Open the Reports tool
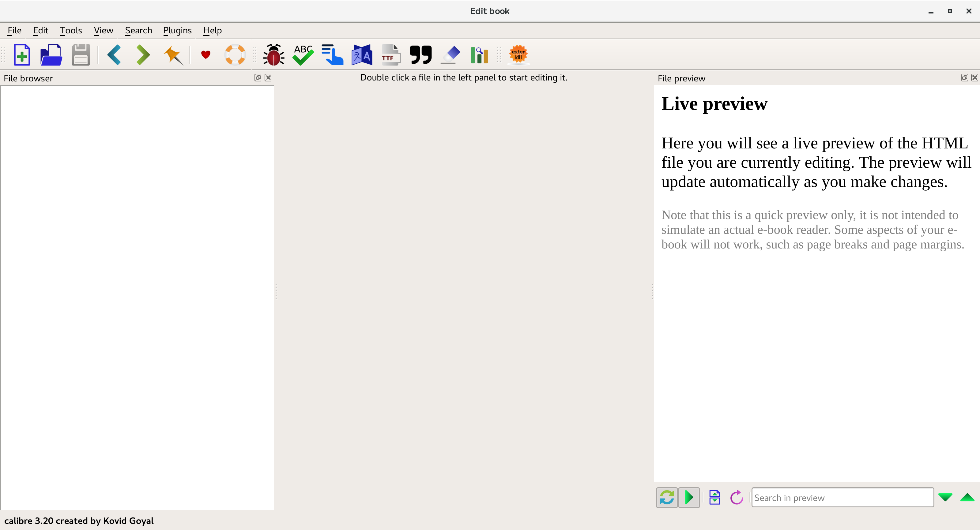 click(x=479, y=55)
